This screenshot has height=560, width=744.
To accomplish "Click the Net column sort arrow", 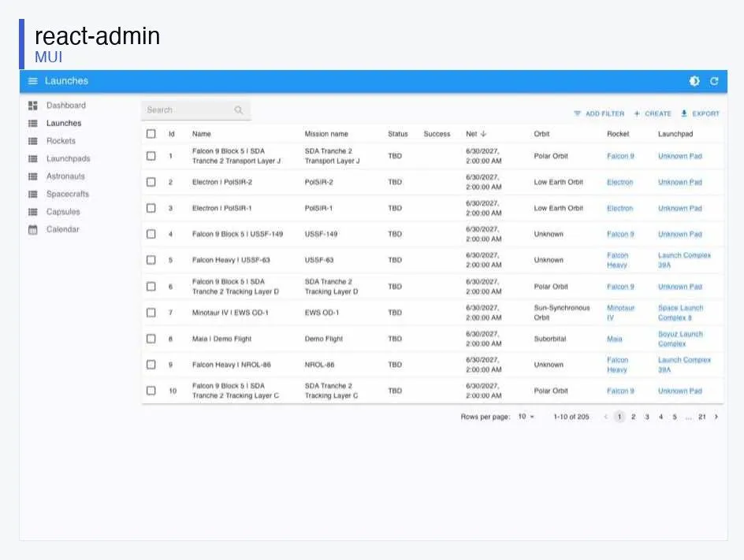I will pyautogui.click(x=483, y=134).
